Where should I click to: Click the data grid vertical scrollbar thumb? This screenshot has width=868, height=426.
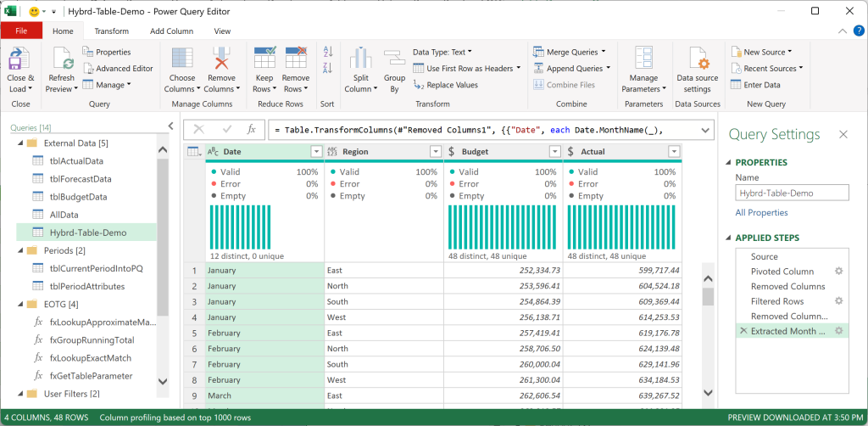click(x=708, y=297)
